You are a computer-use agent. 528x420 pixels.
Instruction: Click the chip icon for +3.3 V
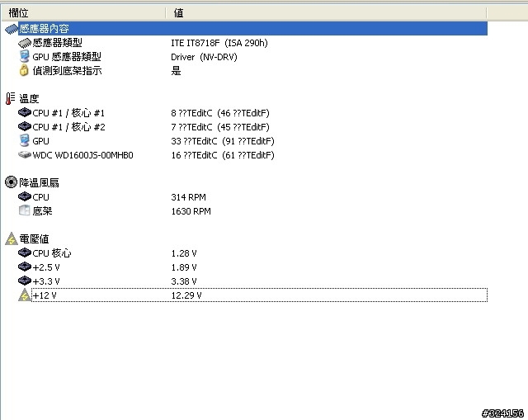click(x=25, y=281)
